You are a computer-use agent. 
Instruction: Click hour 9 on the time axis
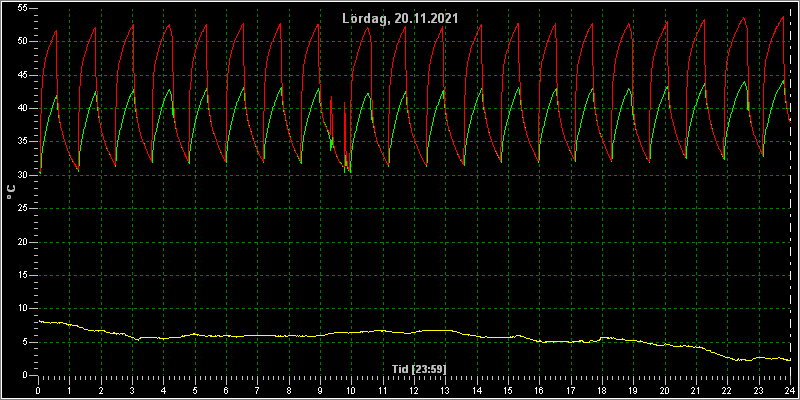click(320, 391)
